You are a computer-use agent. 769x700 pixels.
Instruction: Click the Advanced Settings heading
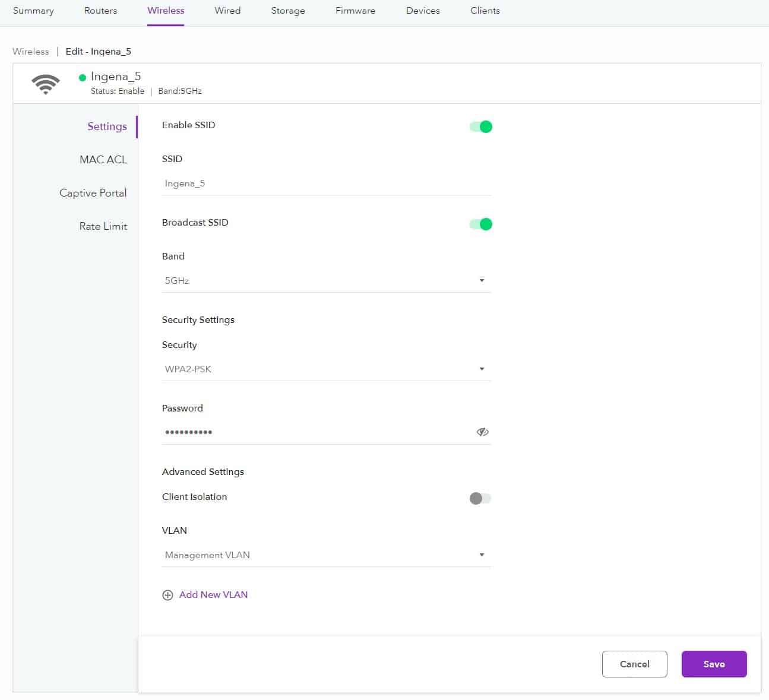(x=203, y=472)
